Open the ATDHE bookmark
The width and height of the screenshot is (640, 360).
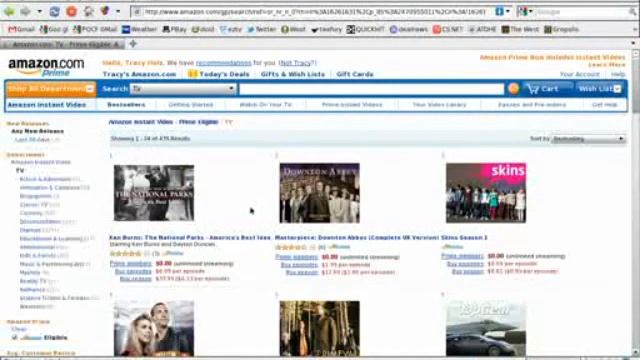click(482, 29)
